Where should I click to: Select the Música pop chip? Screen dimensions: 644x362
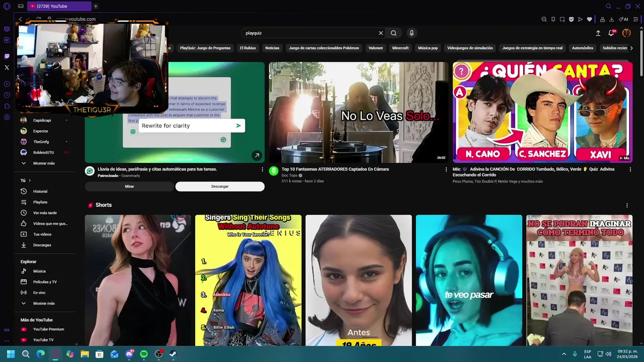[x=428, y=48]
